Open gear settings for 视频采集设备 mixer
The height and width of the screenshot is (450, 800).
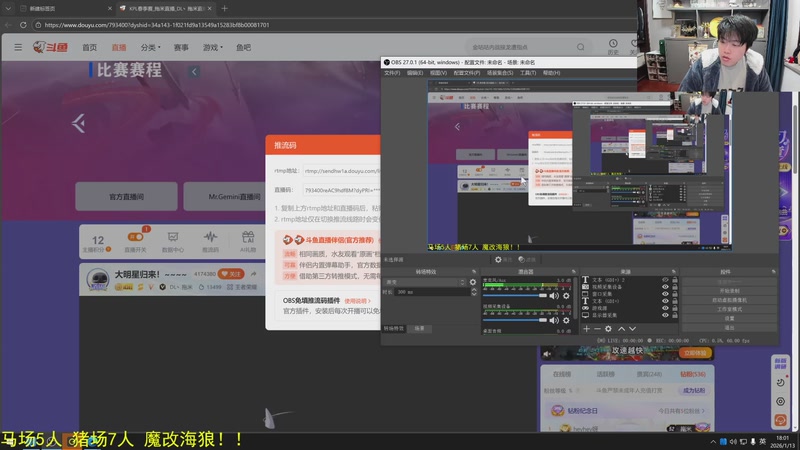point(566,320)
